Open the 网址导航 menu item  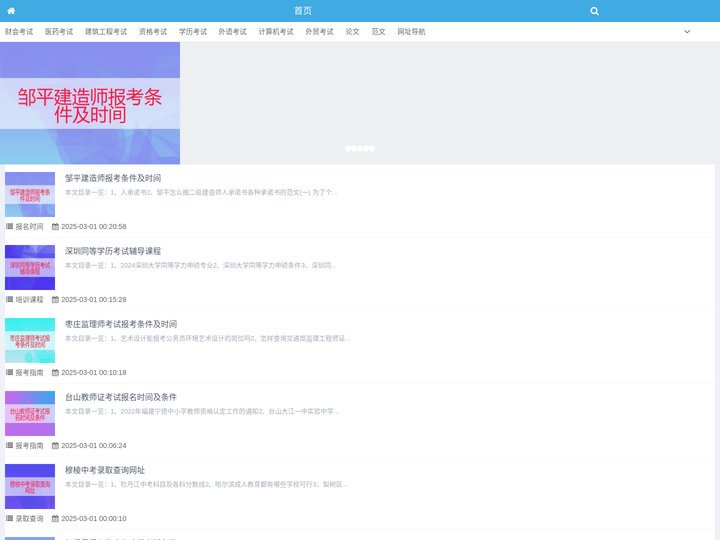point(411,32)
